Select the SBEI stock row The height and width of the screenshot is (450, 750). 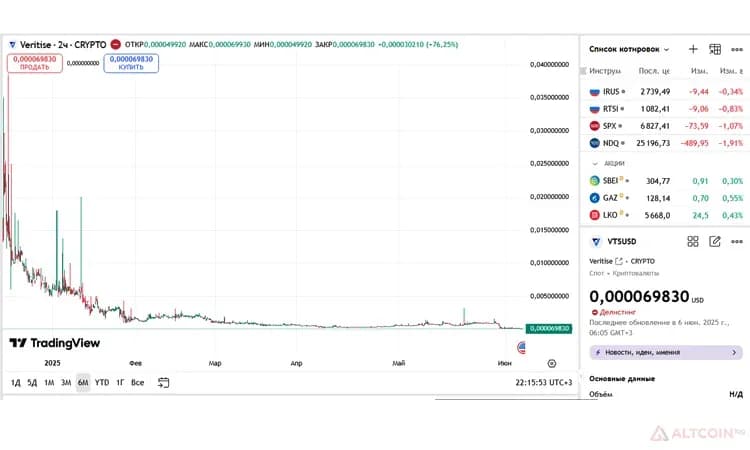pyautogui.click(x=666, y=181)
